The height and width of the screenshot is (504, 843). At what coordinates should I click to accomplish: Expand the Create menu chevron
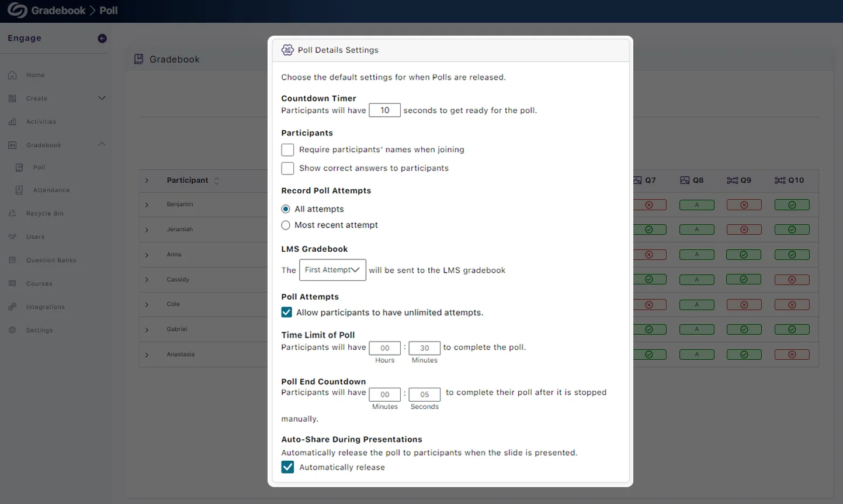click(102, 98)
